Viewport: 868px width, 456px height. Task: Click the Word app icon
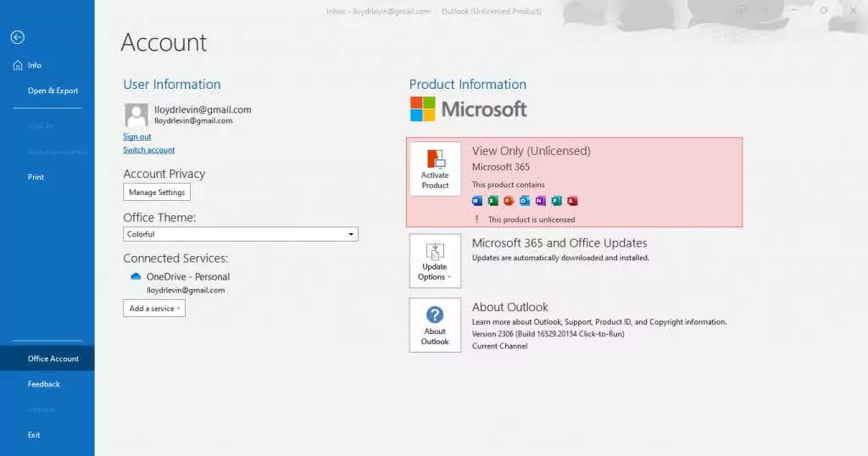click(477, 201)
